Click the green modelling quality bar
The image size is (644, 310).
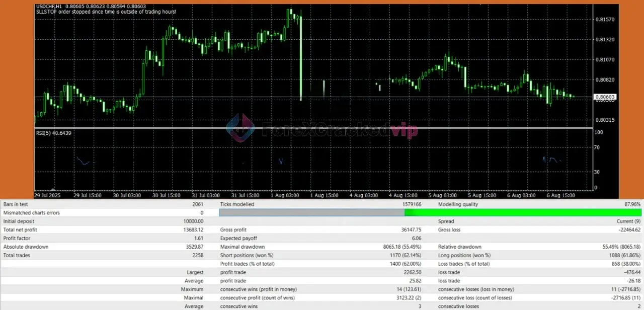pyautogui.click(x=523, y=213)
